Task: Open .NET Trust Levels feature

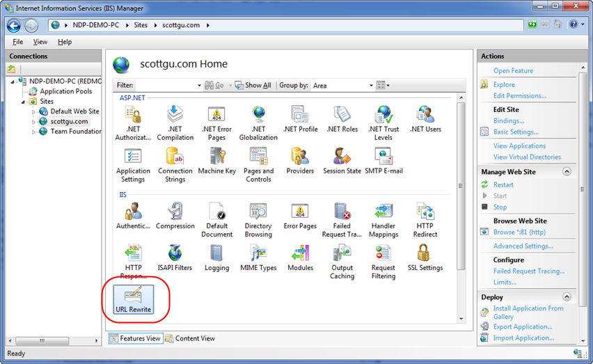Action: point(384,123)
